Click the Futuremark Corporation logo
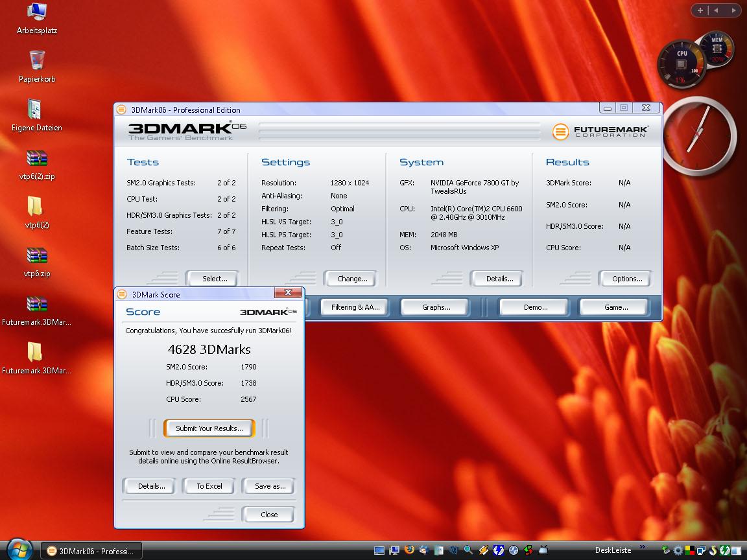This screenshot has height=560, width=747. tap(600, 132)
